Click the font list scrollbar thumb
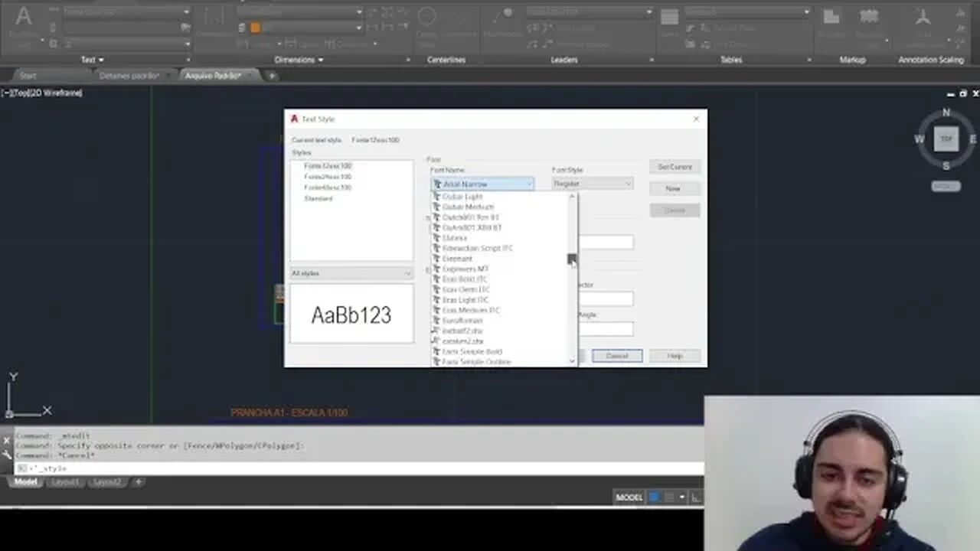The image size is (980, 551). coord(572,260)
